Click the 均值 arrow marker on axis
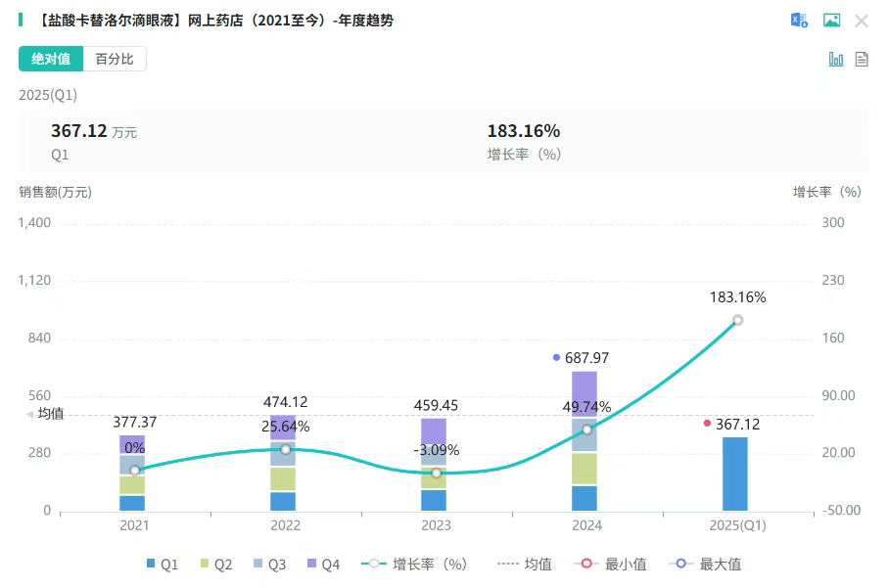Viewport: 888px width, 588px height. [x=28, y=414]
